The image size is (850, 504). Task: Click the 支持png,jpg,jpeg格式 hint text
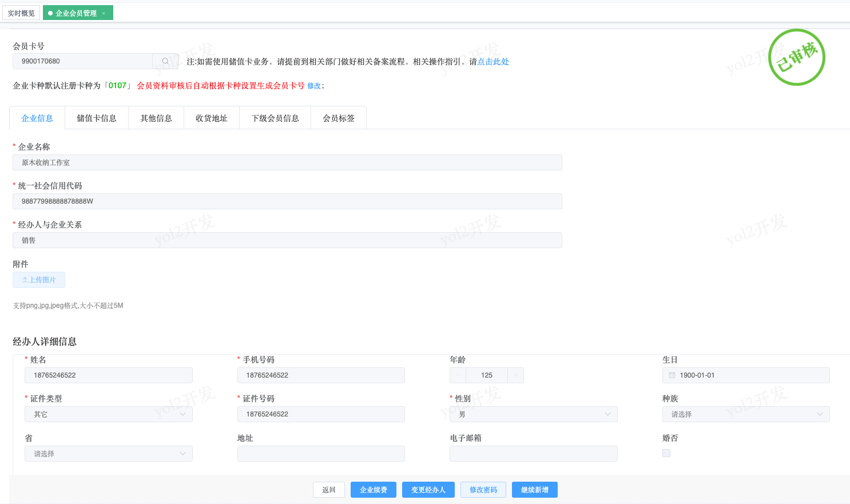pyautogui.click(x=68, y=305)
